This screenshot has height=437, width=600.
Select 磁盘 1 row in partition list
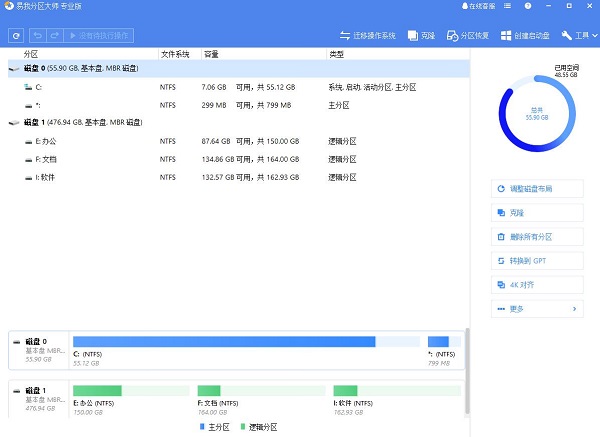[80, 123]
